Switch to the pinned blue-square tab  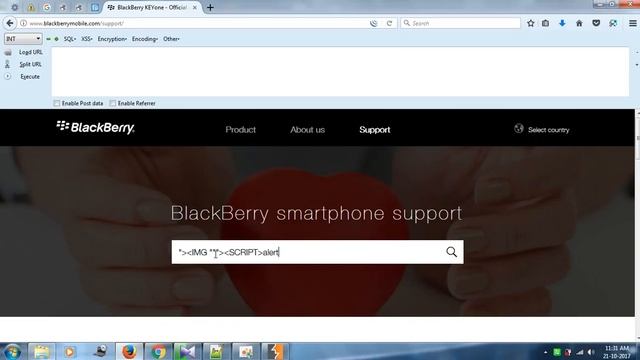point(95,7)
